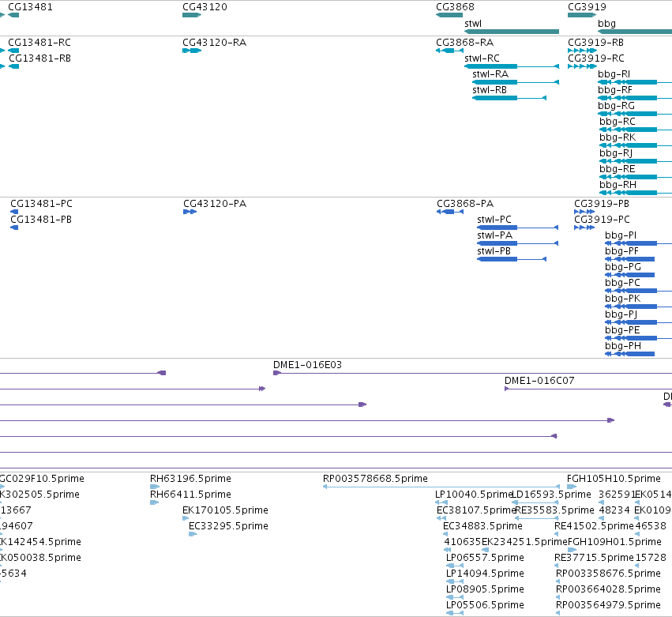Viewport: 672px width, 617px height.
Task: Select EST RE37715.5prime
Action: click(594, 558)
